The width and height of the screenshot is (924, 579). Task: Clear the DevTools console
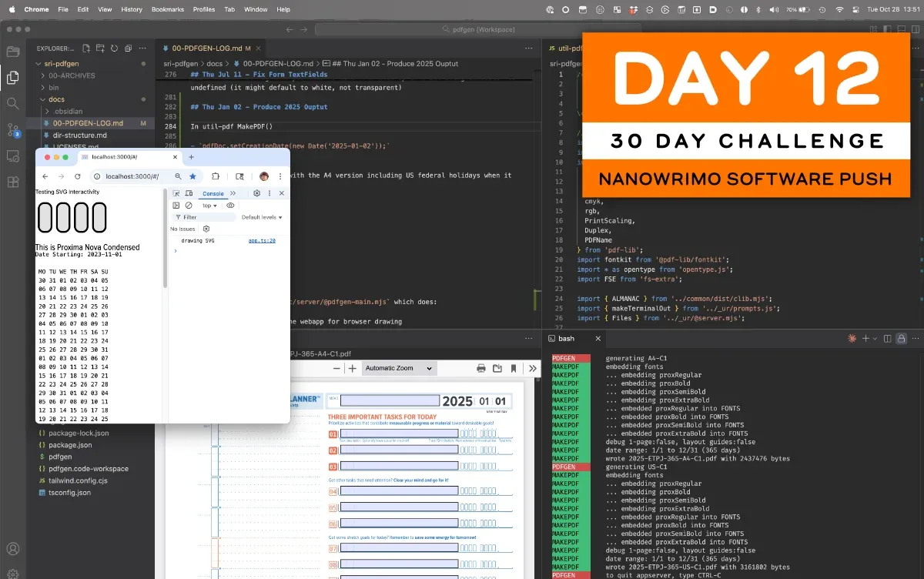[x=189, y=206]
